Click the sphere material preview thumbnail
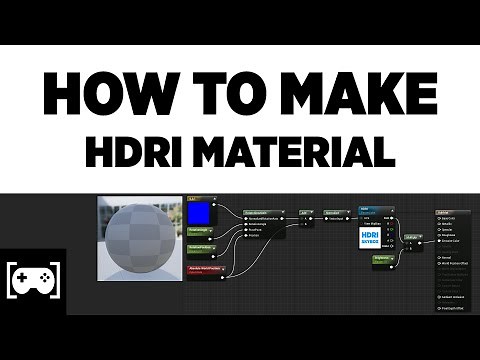This screenshot has height=360, width=480. tap(140, 238)
